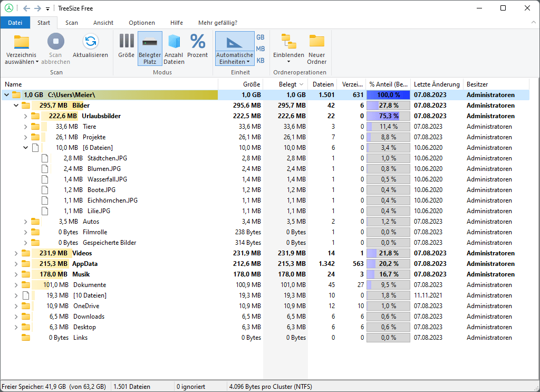The width and height of the screenshot is (540, 392).
Task: Click the Gespeicherte Bilder folder icon
Action: click(35, 243)
